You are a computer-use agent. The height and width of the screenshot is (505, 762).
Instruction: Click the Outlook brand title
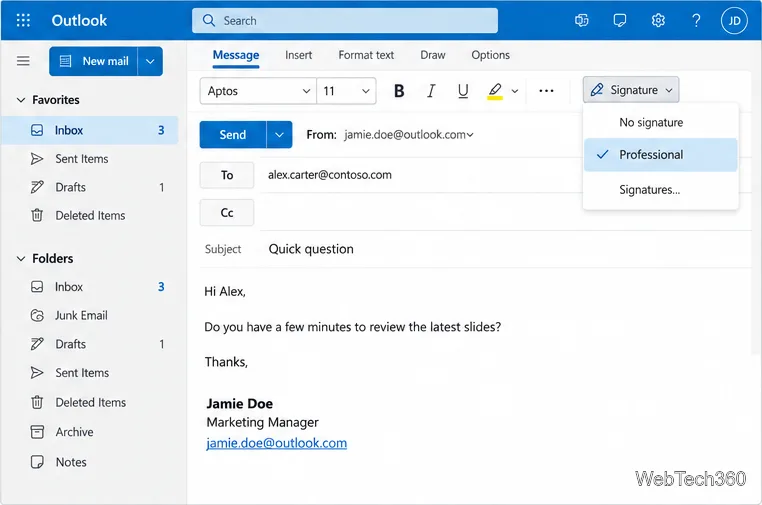pos(79,20)
